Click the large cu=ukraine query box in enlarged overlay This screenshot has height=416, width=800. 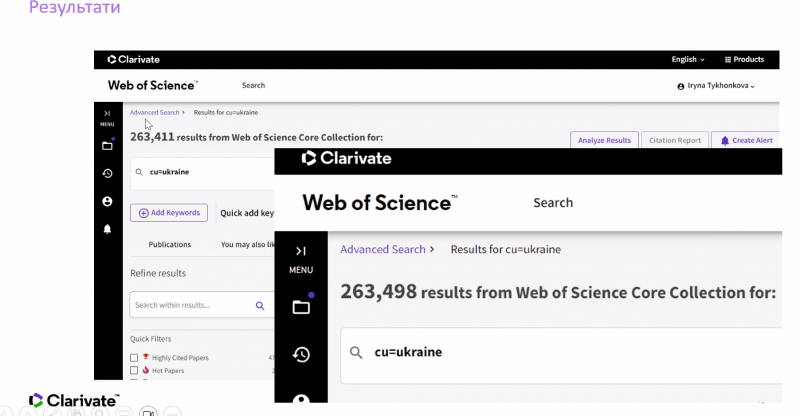561,355
